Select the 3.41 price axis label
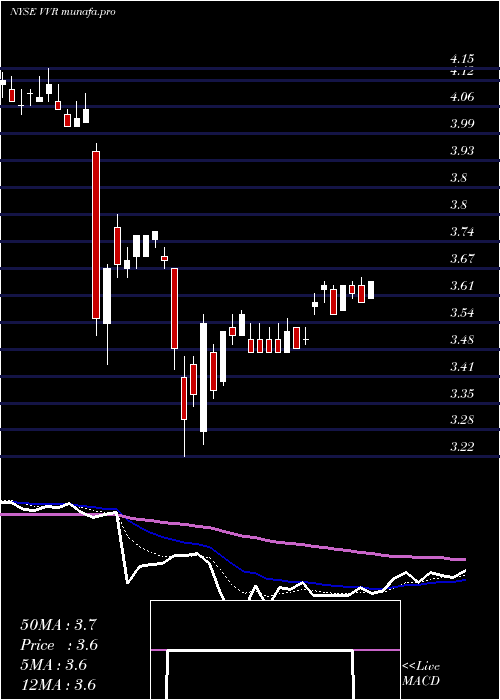Viewport: 500px width, 700px height. [462, 367]
